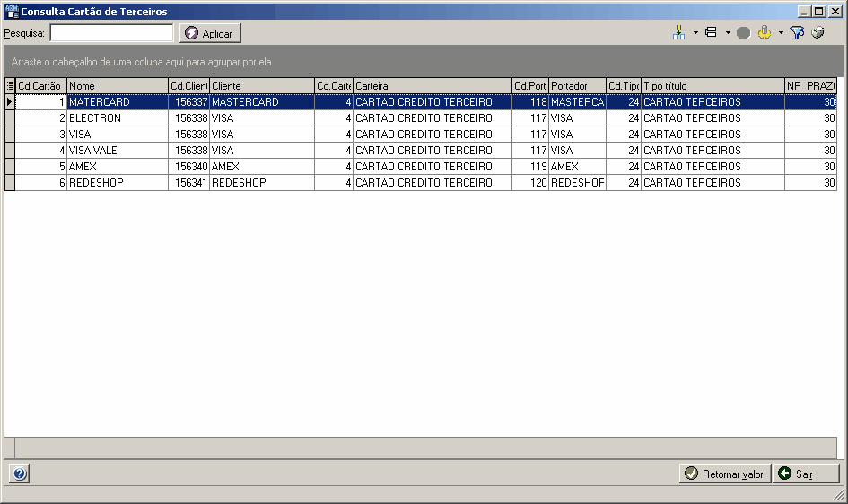Open dropdown arrow beside gear icon
Screen dimensions: 848x504
click(781, 33)
